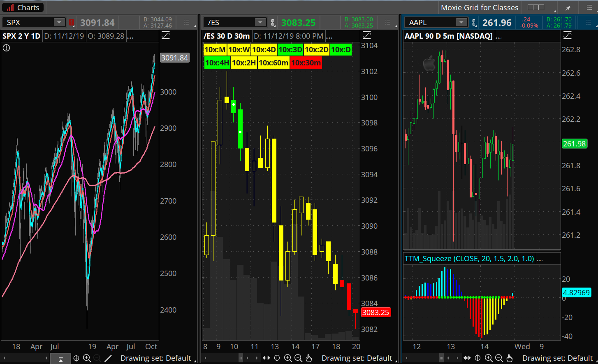
Task: Click the SPX scroll-to-latest arrow button
Action: pyautogui.click(x=60, y=359)
